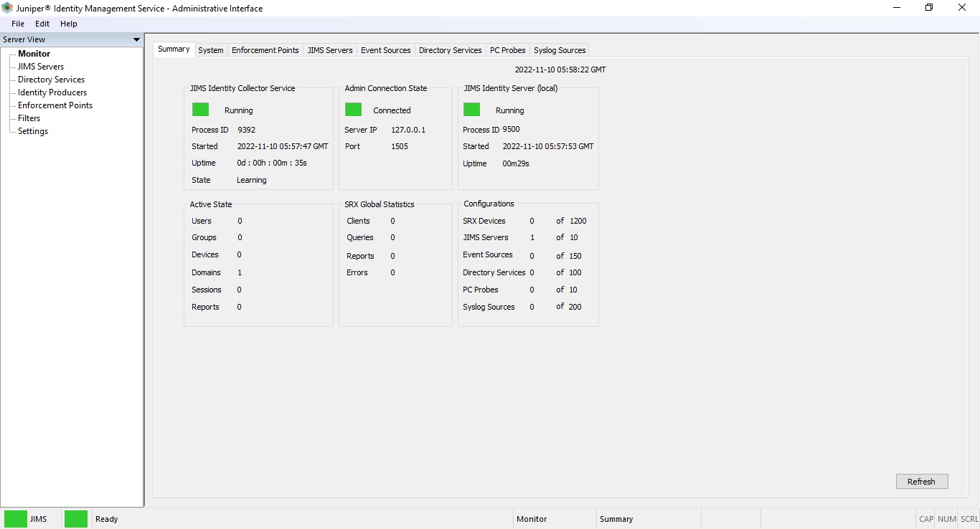Click the Uptime value 00m29s
980x529 pixels.
point(515,163)
